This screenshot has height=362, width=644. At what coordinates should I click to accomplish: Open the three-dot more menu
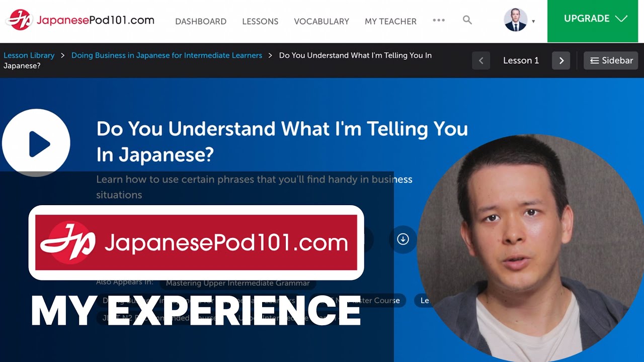pyautogui.click(x=439, y=20)
